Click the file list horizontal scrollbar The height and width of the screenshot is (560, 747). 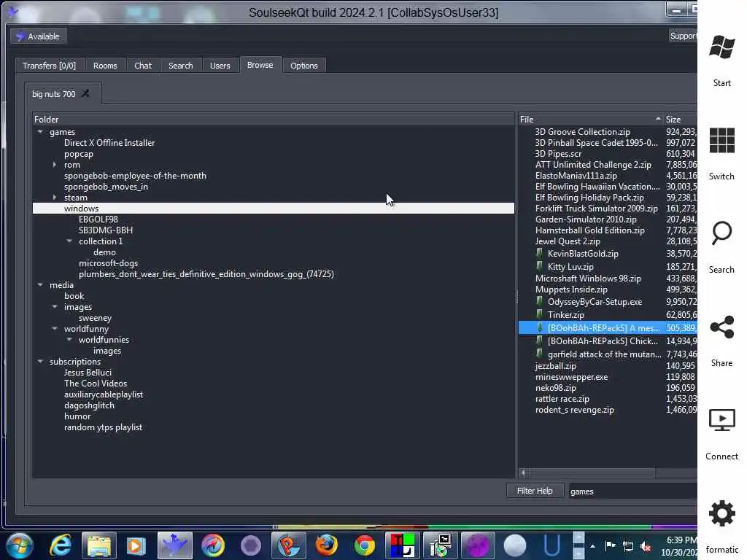point(591,472)
